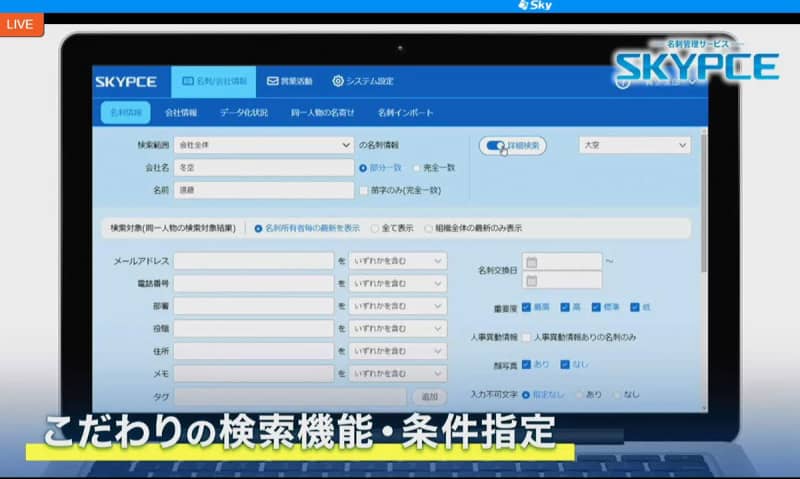Image resolution: width=800 pixels, height=479 pixels.
Task: Click into 名前 input field
Action: 264,190
